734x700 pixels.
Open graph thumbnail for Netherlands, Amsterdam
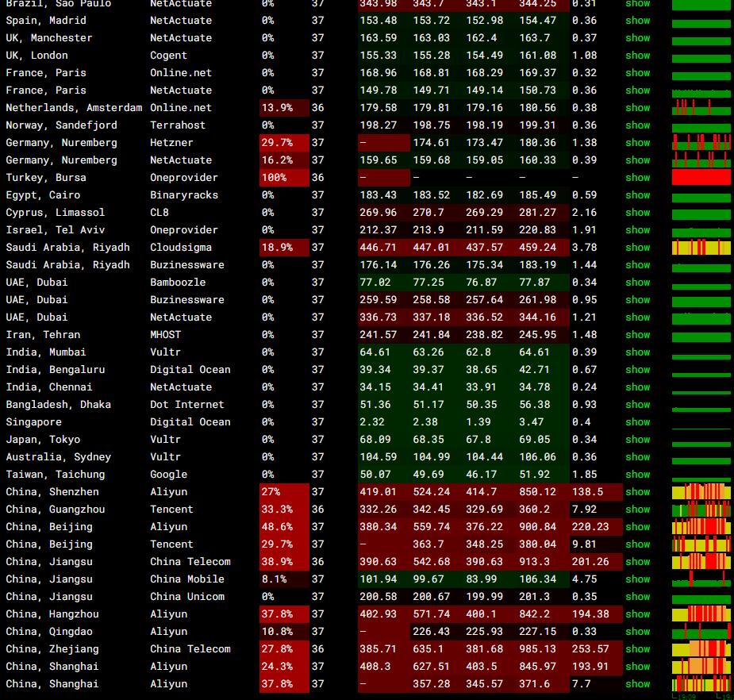[701, 108]
